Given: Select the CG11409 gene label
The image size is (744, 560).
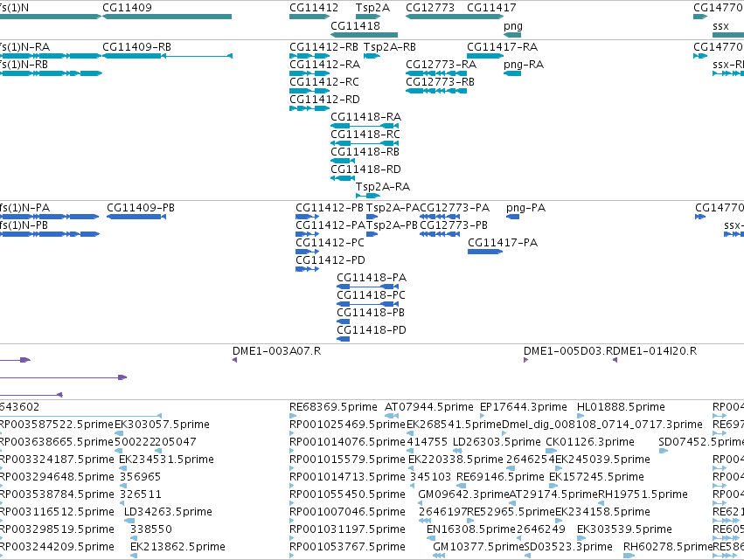Looking at the screenshot, I should tap(127, 8).
